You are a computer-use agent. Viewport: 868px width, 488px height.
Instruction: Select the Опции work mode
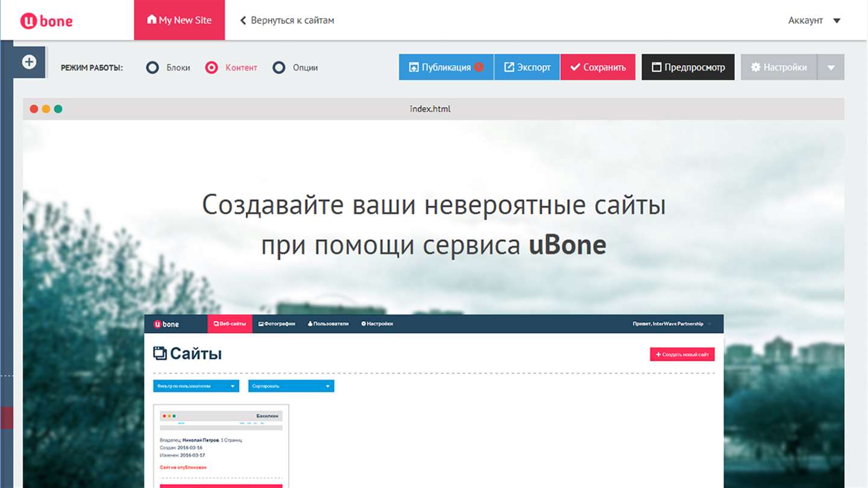295,67
